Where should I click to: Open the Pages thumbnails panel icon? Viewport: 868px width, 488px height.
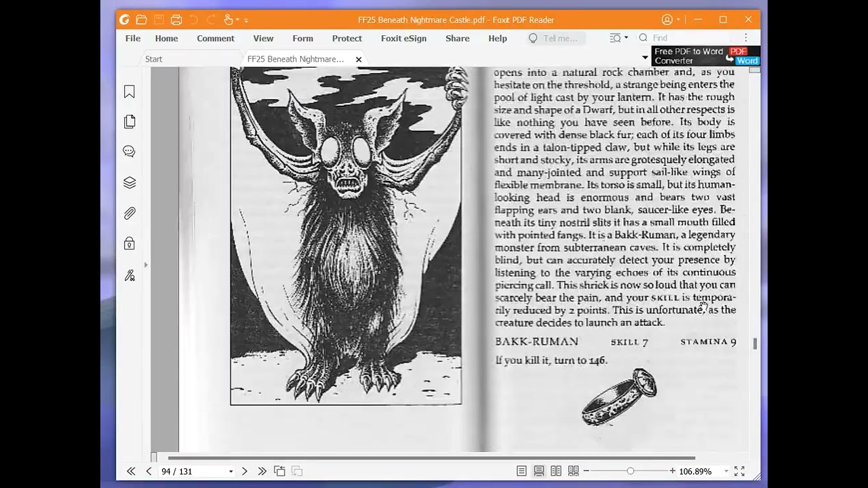pos(130,121)
